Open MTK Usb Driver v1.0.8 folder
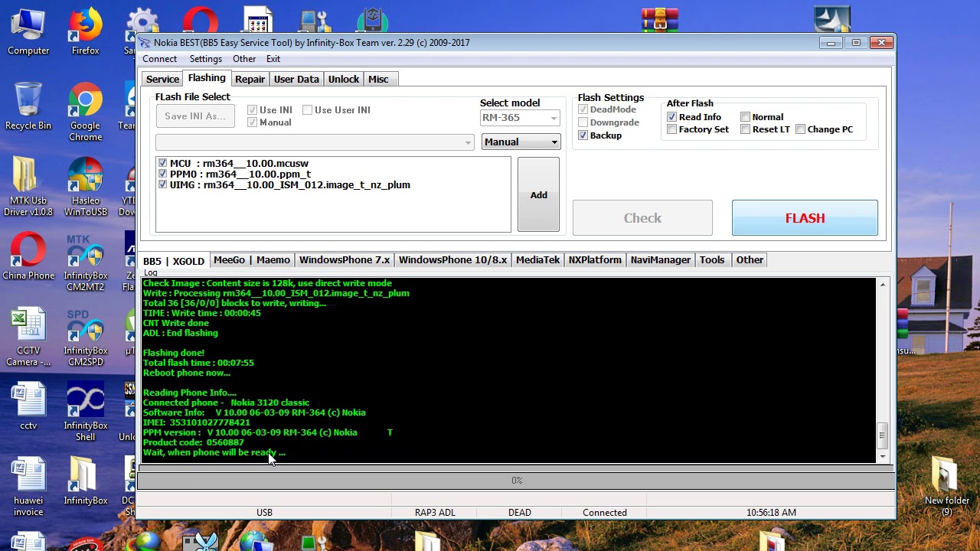980x551 pixels. pos(28,187)
